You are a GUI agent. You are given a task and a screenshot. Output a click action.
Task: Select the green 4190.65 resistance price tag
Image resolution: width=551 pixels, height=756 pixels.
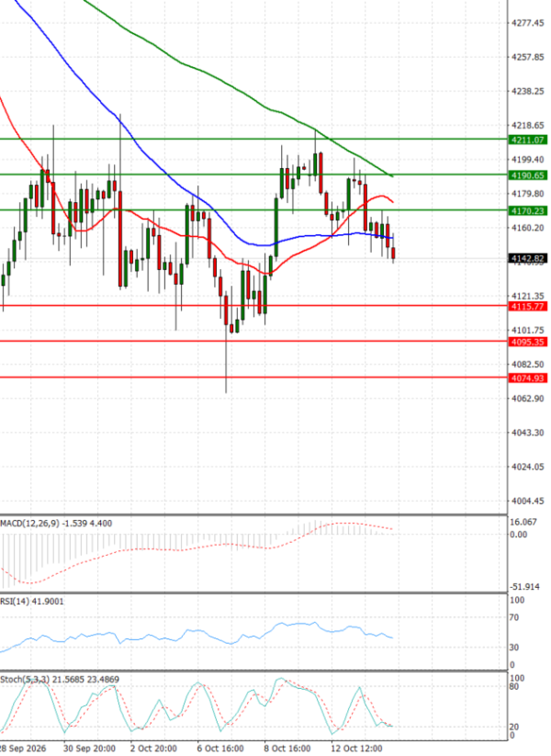coord(528,175)
